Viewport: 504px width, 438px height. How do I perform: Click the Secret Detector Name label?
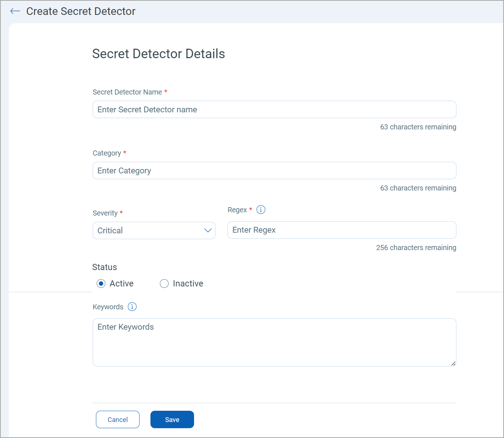click(x=127, y=92)
